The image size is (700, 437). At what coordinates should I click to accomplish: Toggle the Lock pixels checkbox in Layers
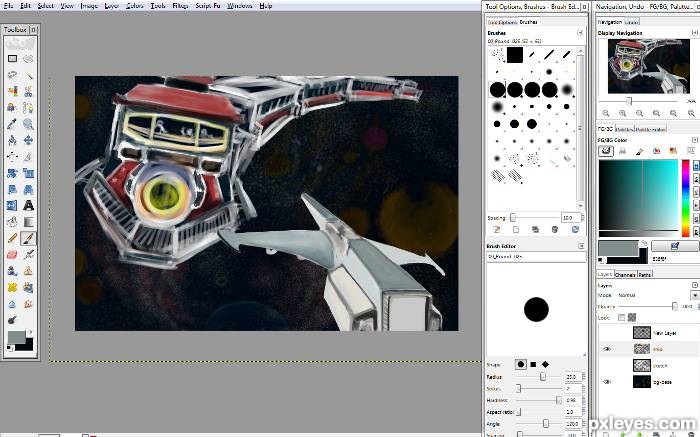point(621,317)
